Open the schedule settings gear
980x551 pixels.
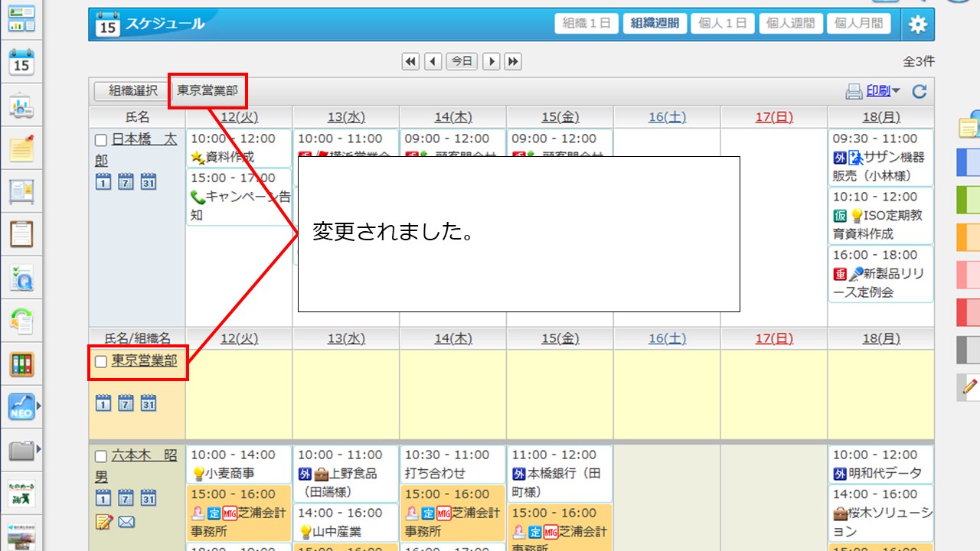coord(917,24)
